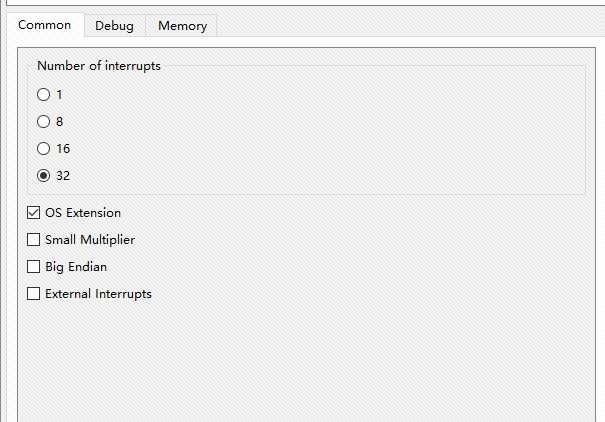Click the "1" label beside the radio

pyautogui.click(x=60, y=95)
